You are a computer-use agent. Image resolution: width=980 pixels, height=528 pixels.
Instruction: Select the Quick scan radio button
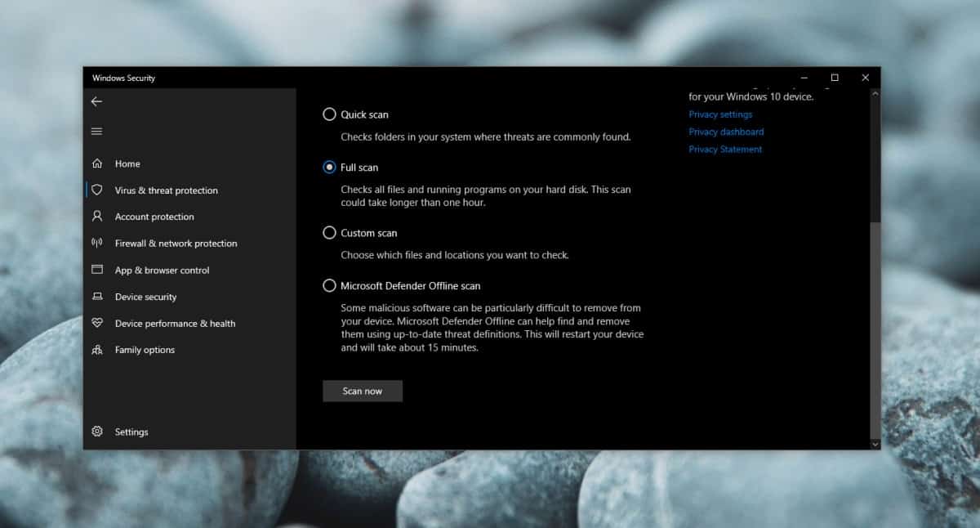point(329,114)
